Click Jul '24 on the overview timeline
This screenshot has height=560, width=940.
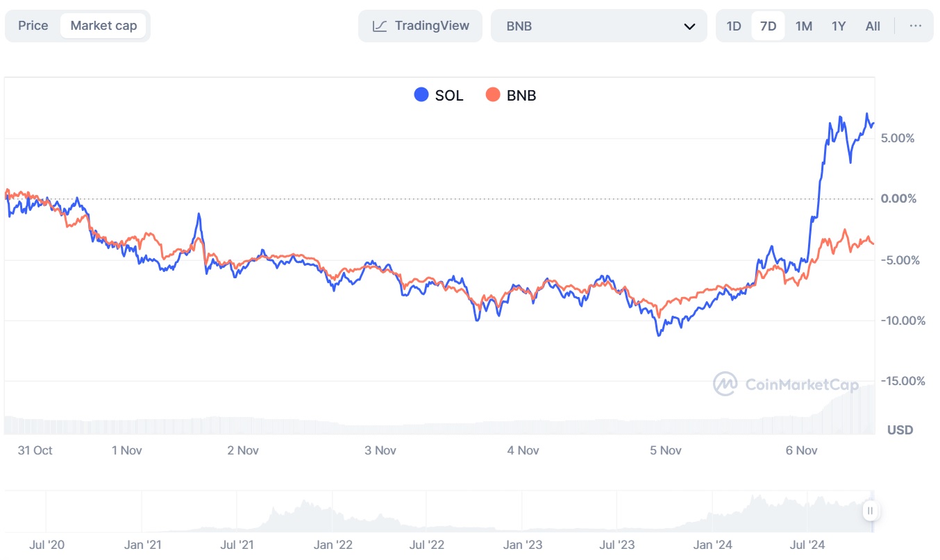click(x=807, y=545)
